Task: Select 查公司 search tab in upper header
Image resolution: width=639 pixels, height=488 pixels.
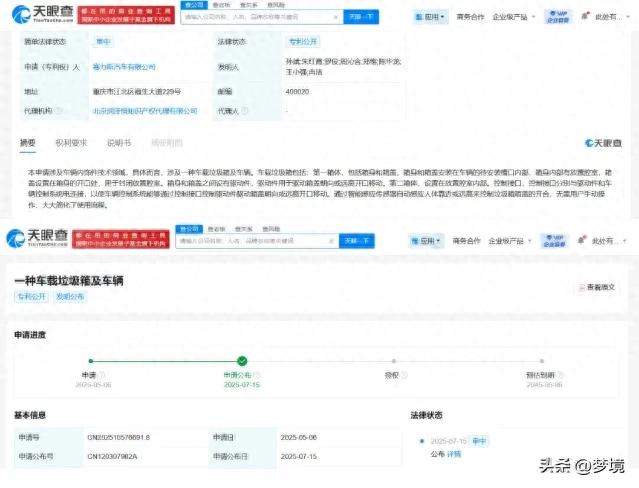Action: click(x=194, y=5)
